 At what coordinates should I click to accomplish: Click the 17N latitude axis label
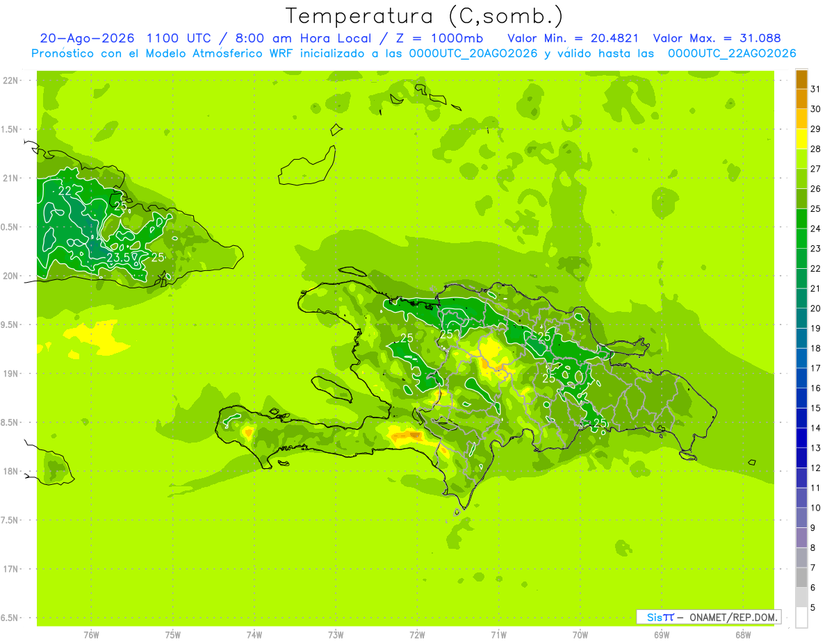10,569
